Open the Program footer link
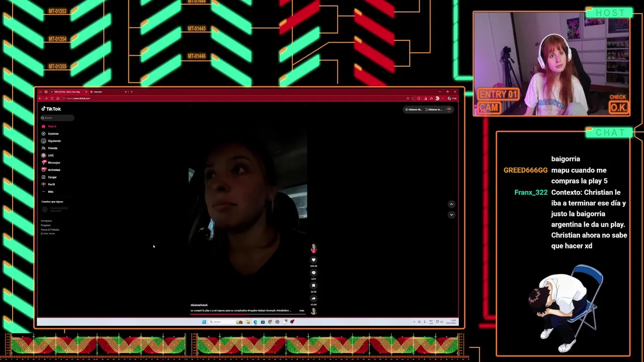The height and width of the screenshot is (362, 644). pyautogui.click(x=46, y=225)
